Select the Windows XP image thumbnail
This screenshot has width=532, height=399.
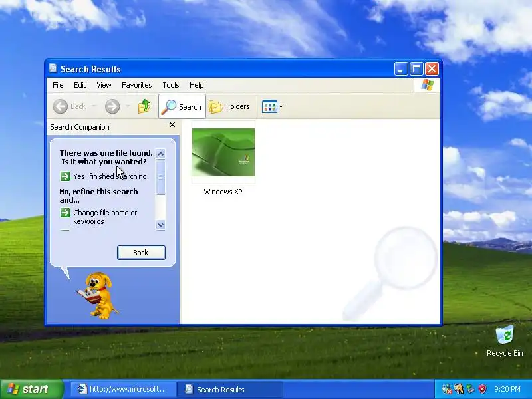[x=223, y=152]
